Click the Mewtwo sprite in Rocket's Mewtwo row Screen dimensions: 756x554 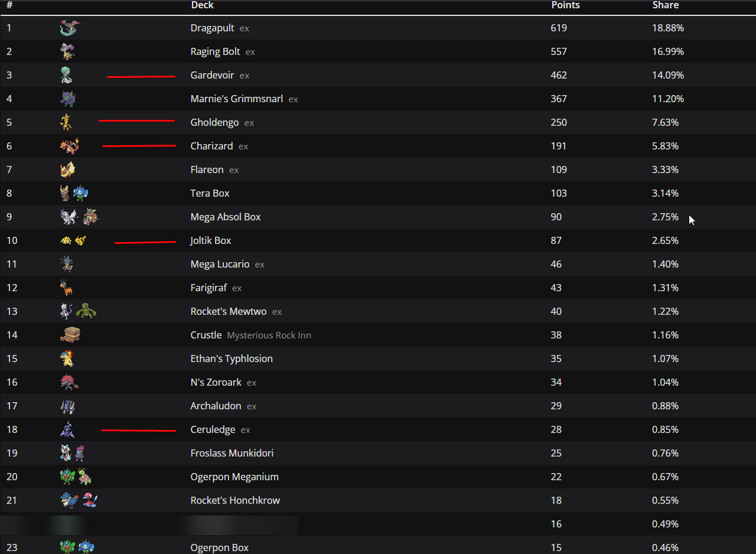(67, 311)
